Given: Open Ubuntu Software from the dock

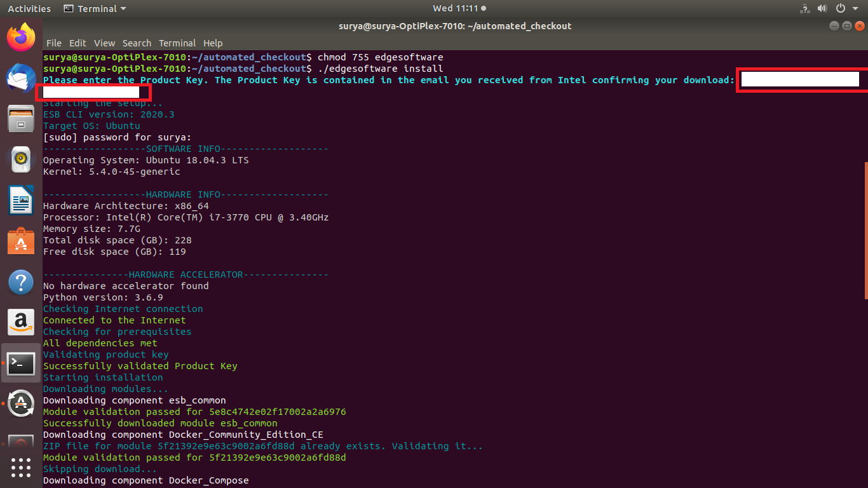Looking at the screenshot, I should [x=21, y=241].
